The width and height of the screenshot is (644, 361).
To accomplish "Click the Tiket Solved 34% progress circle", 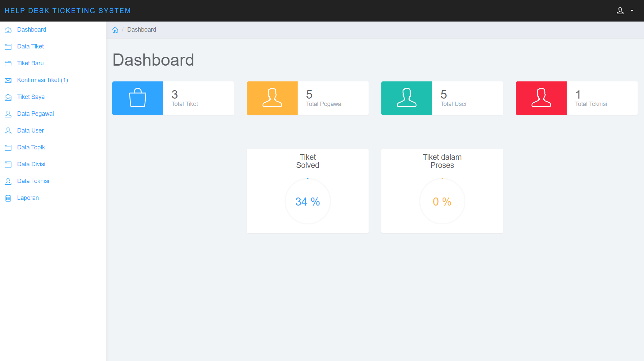I will pyautogui.click(x=307, y=201).
